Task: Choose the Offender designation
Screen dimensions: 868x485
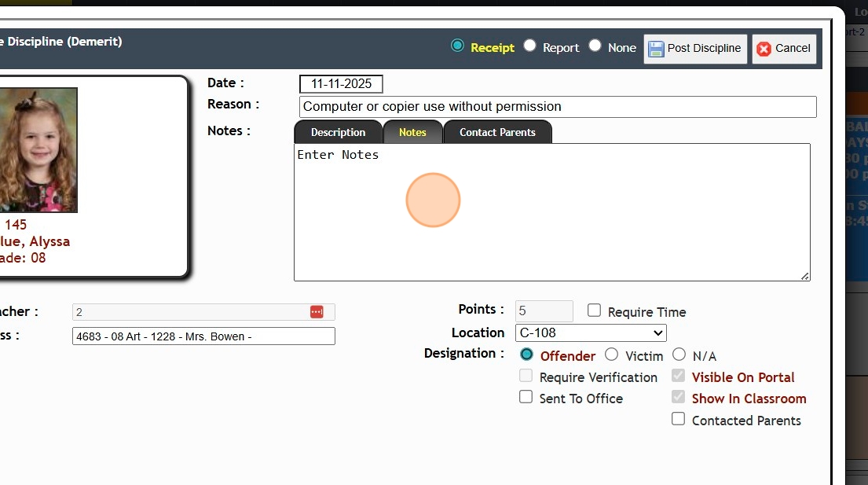Action: [x=526, y=355]
